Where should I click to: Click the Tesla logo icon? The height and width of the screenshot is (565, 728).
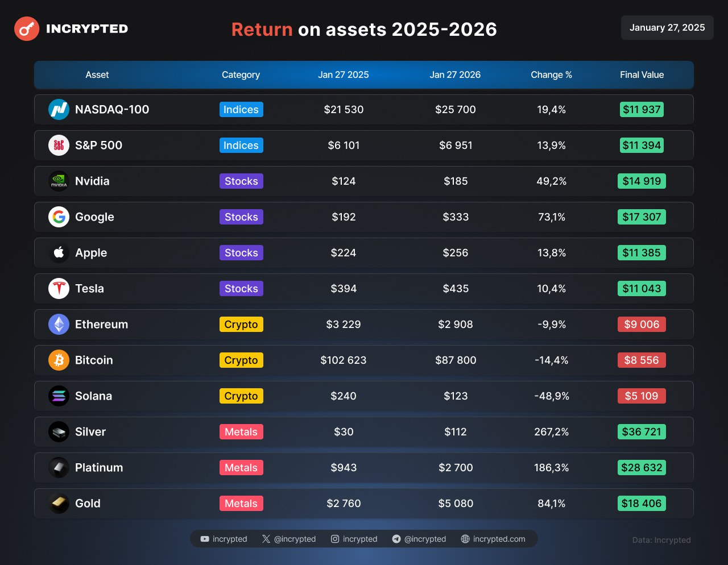59,289
